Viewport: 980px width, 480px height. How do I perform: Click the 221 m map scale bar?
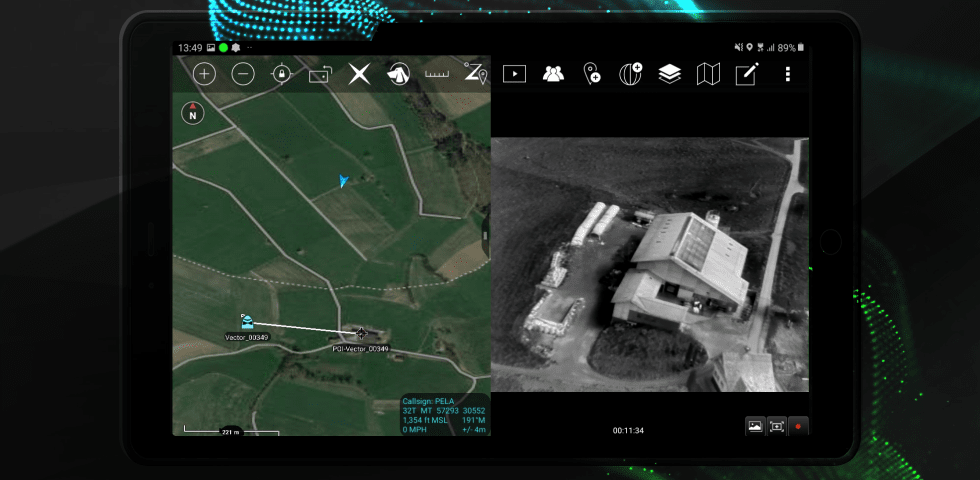tap(231, 431)
